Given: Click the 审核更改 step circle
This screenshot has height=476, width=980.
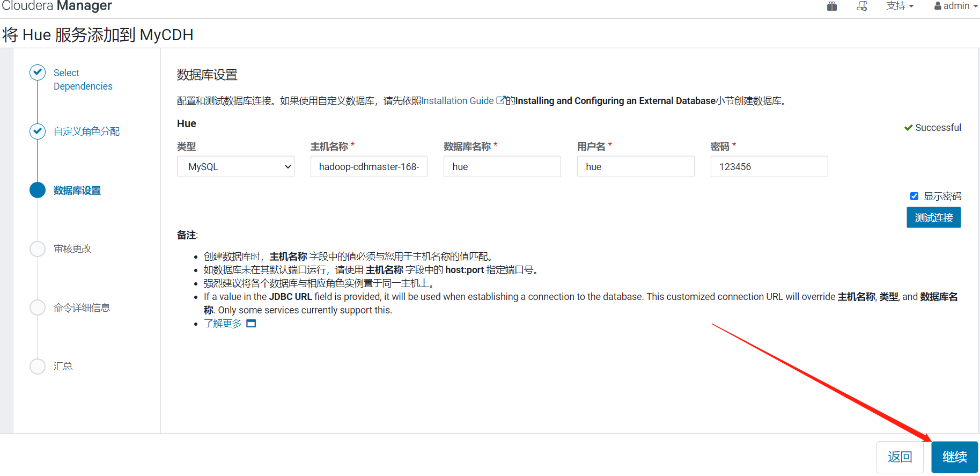Looking at the screenshot, I should pos(38,248).
